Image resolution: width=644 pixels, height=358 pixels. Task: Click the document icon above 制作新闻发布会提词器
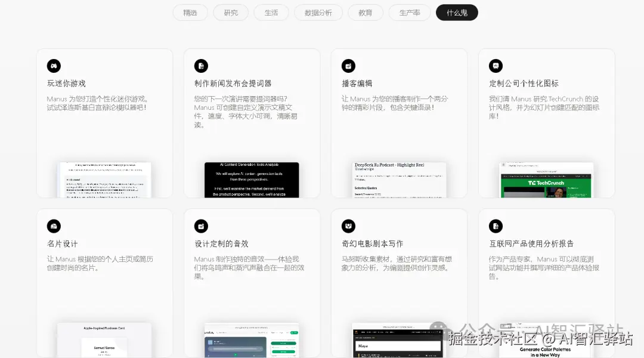201,66
